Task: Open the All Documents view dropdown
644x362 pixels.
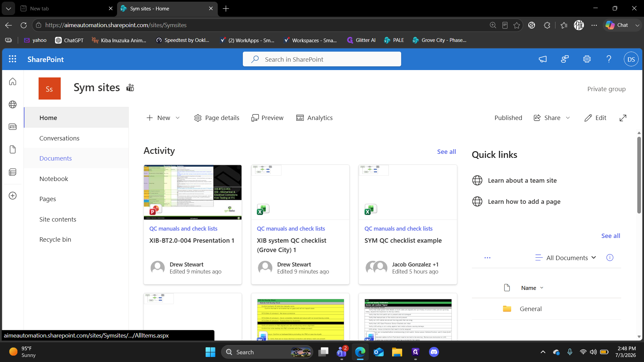Action: pyautogui.click(x=566, y=258)
